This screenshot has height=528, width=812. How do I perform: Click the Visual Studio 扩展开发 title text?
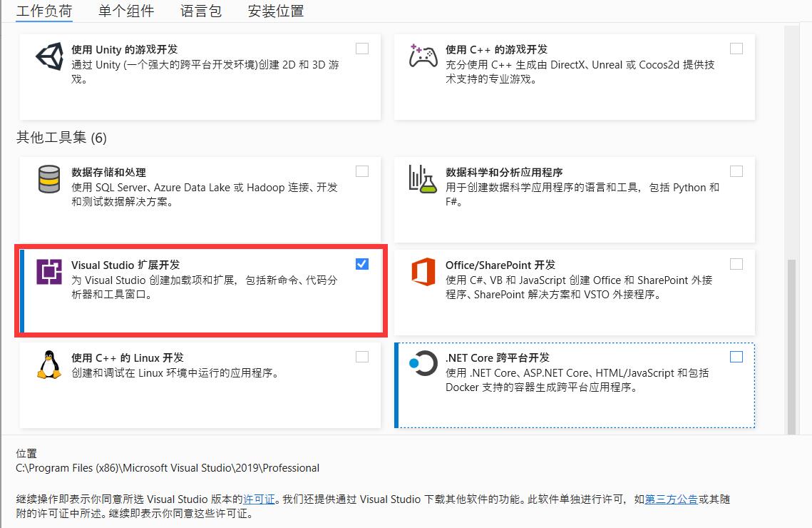coord(125,265)
